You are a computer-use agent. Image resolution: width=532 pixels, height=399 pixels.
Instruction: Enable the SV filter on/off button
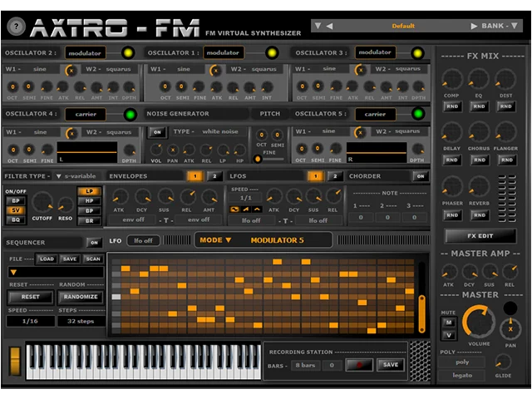[16, 210]
